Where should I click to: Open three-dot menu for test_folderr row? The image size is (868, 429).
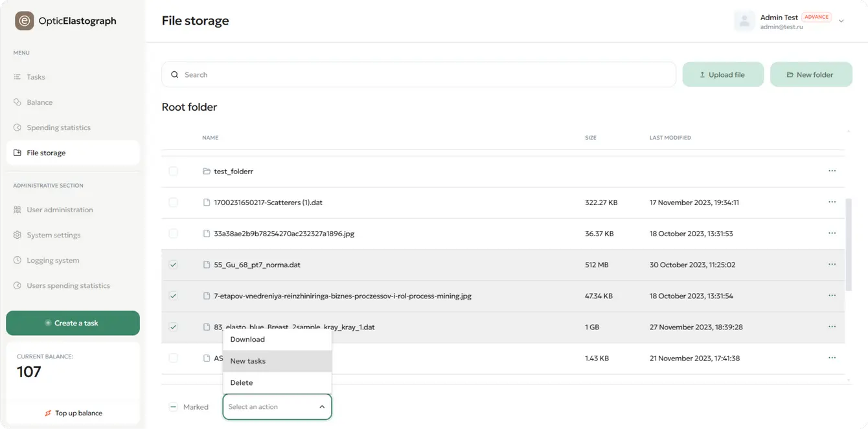tap(832, 171)
